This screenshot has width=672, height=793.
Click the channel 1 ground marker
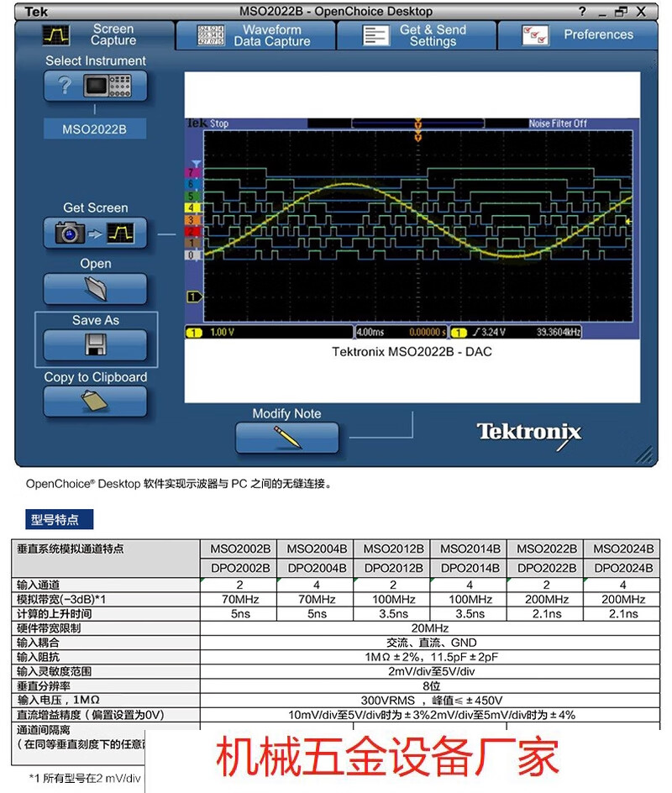pos(194,297)
